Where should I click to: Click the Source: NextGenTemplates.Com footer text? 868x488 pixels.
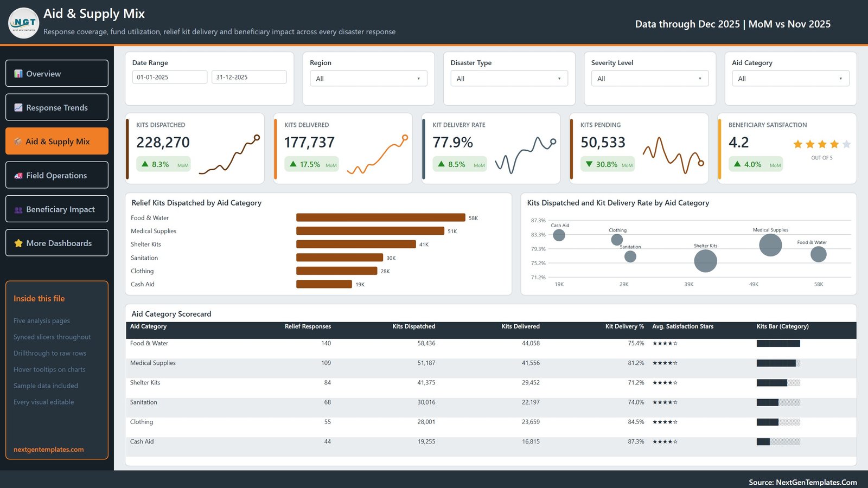click(x=803, y=482)
